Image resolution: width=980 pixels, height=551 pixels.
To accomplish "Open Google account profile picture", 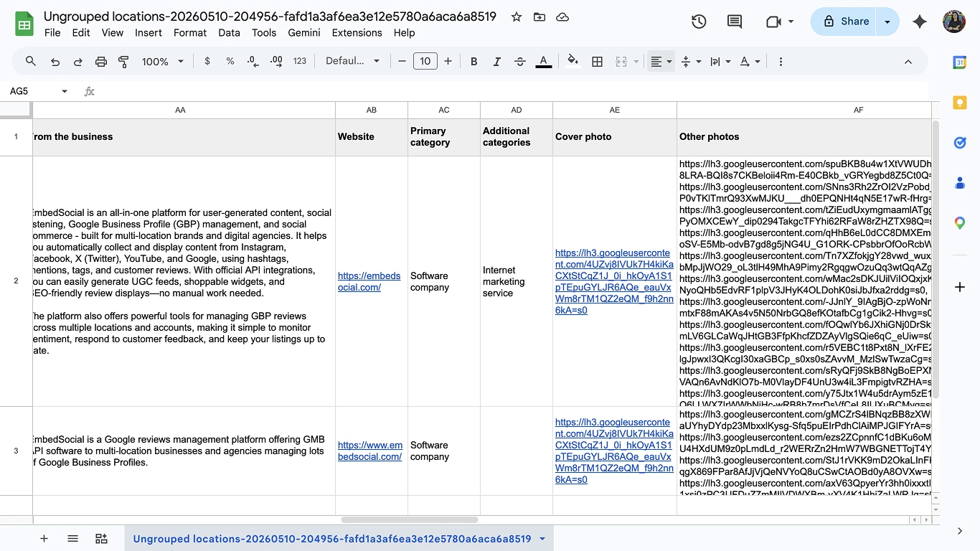I will (953, 22).
